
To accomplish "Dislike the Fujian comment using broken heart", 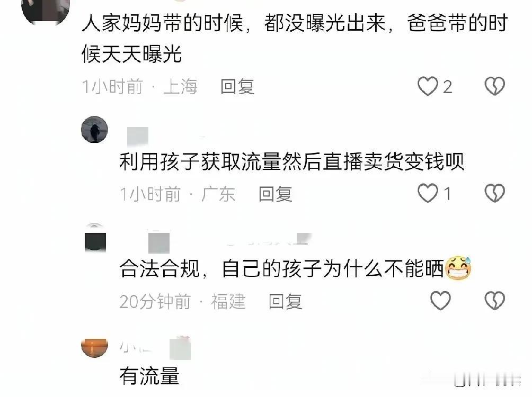I will click(x=495, y=300).
